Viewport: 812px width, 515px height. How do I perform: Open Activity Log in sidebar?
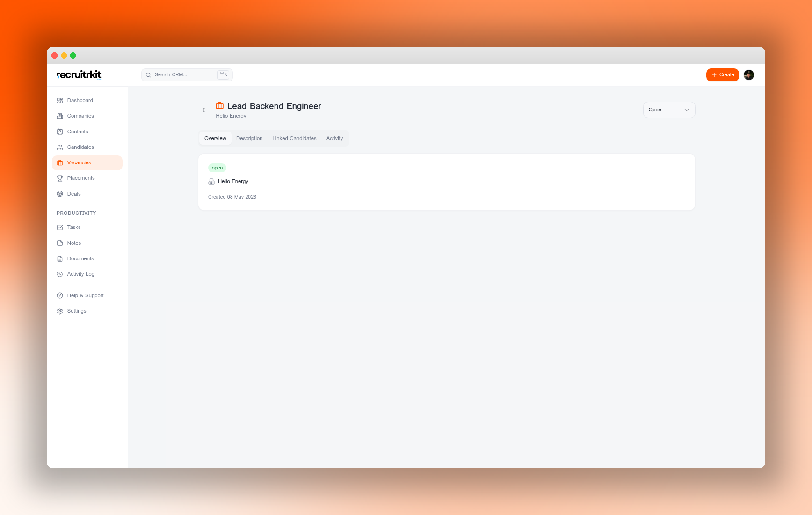[87, 274]
